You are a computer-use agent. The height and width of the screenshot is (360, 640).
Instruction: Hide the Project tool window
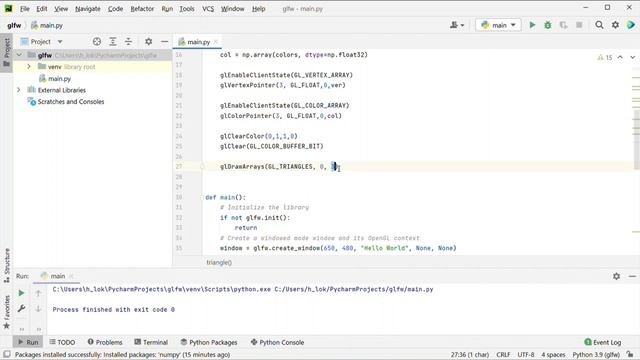pos(164,42)
